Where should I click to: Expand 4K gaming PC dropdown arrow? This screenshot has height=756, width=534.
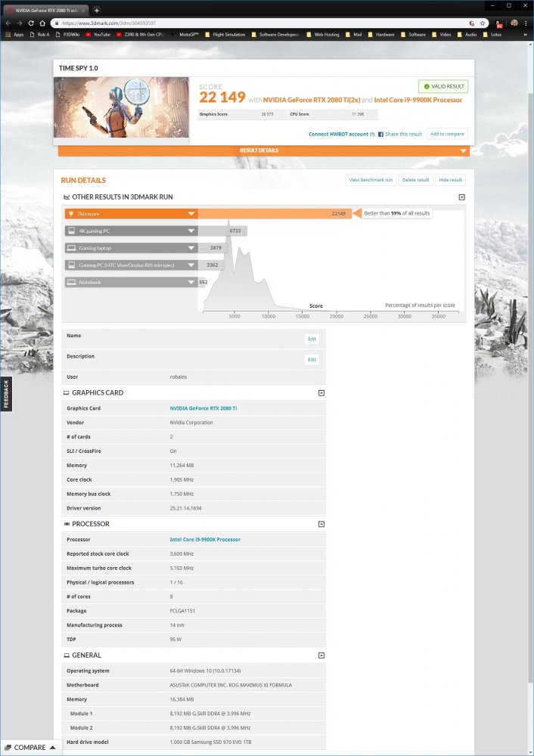(x=191, y=231)
